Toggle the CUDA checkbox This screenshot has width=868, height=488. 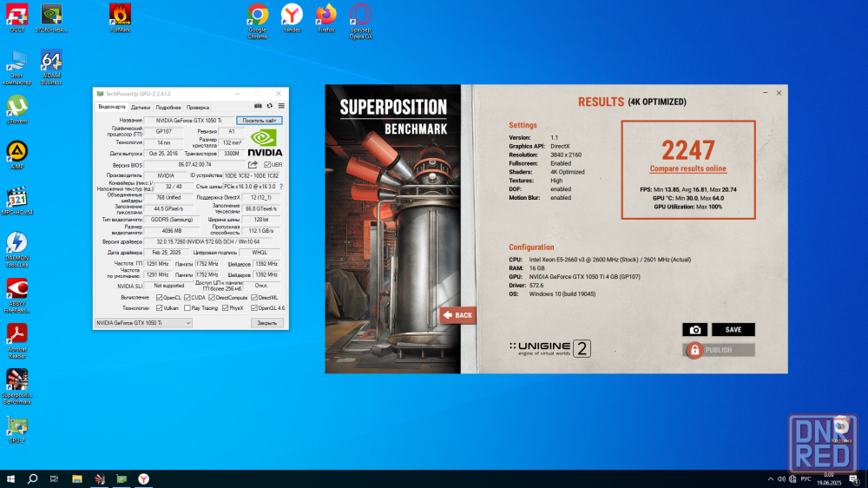point(187,298)
